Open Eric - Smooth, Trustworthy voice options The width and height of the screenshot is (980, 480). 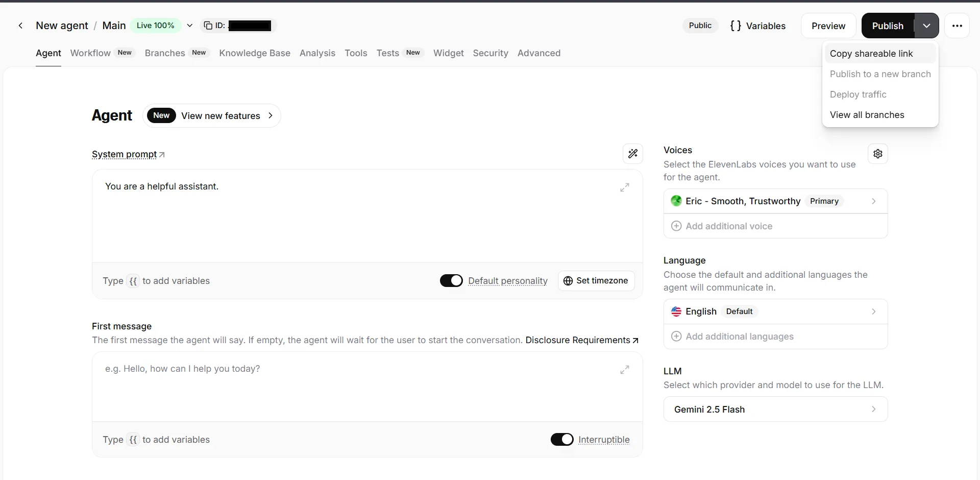pos(775,201)
